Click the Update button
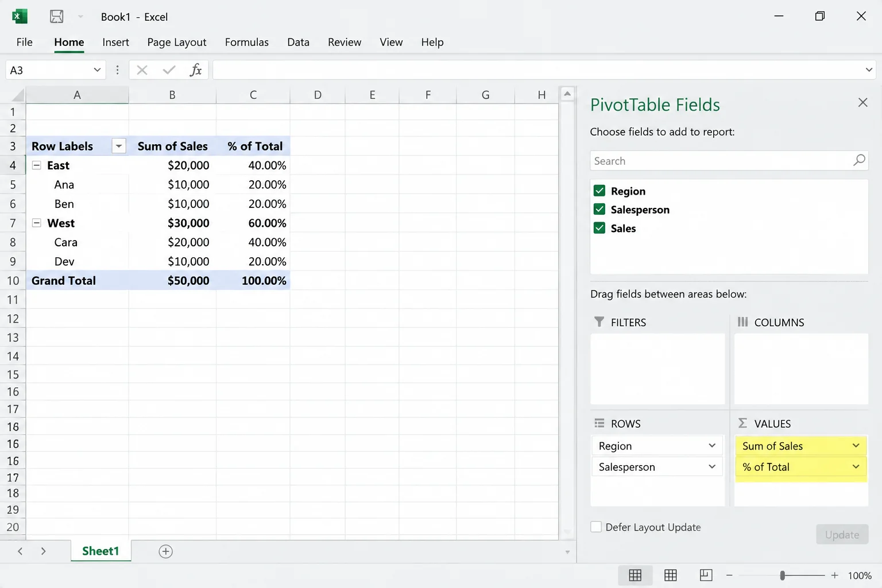 [842, 535]
